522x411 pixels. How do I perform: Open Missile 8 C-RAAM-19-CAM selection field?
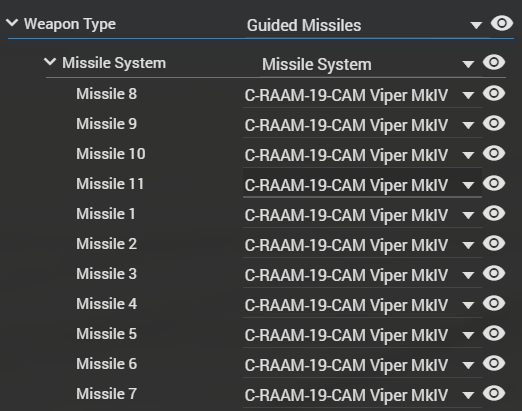pyautogui.click(x=362, y=95)
